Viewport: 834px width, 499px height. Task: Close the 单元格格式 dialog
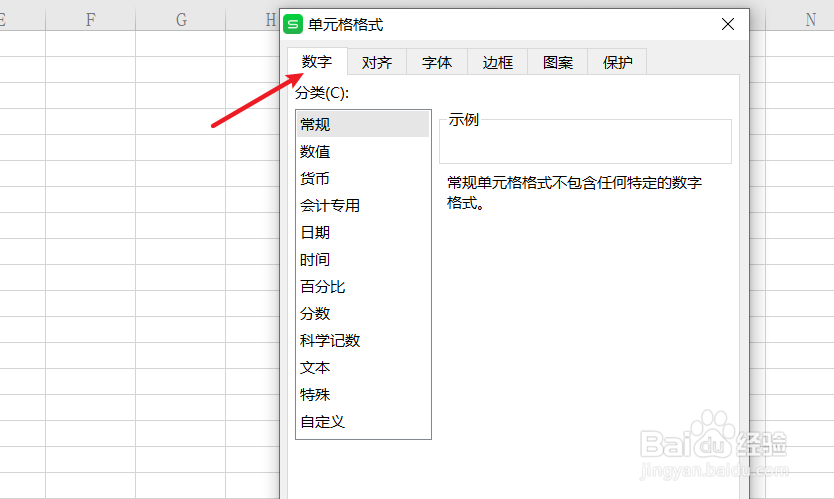tap(728, 24)
